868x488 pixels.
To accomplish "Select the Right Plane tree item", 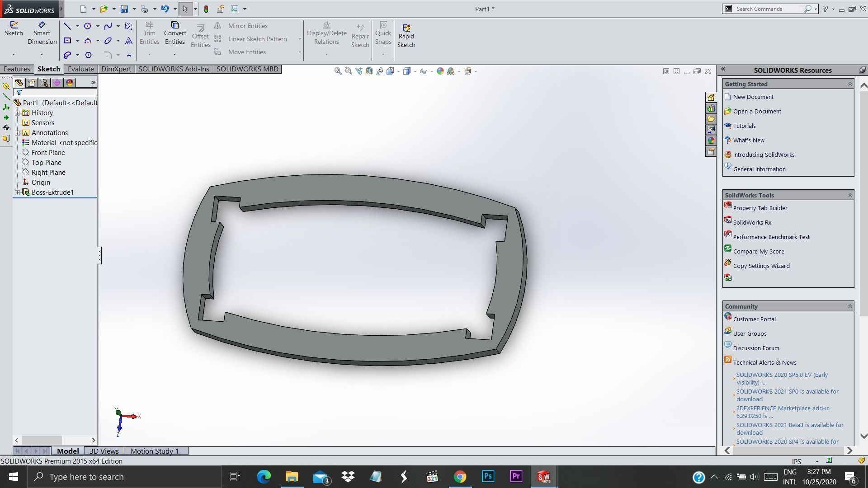I will tap(48, 173).
